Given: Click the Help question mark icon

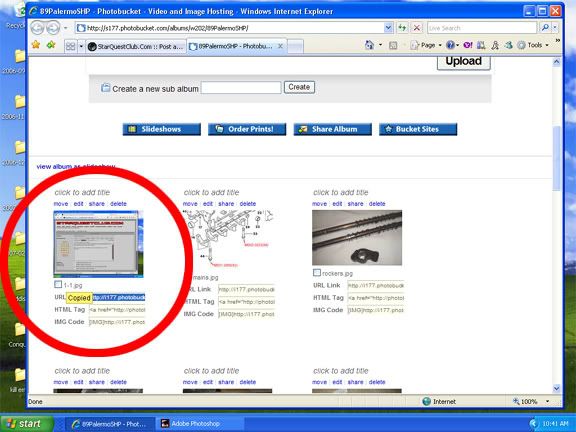Looking at the screenshot, I should click(450, 45).
